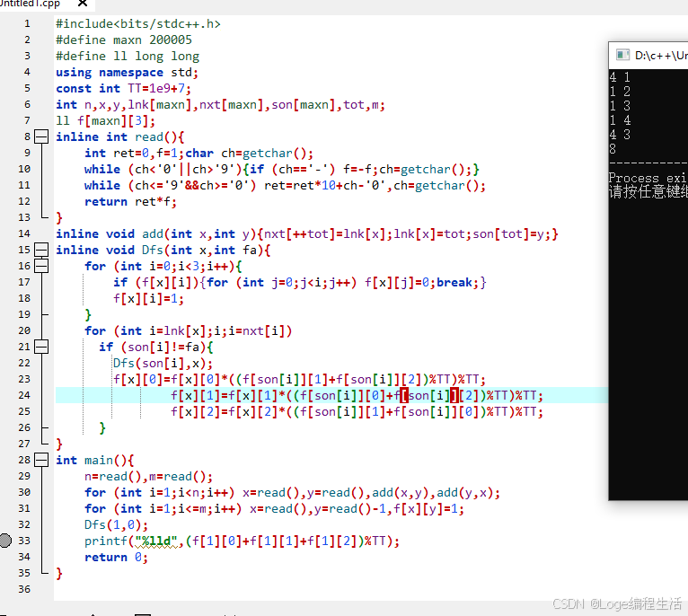The height and width of the screenshot is (616, 688).
Task: Click 'const int TT=1e9+7;' declaration
Action: pyautogui.click(x=123, y=89)
